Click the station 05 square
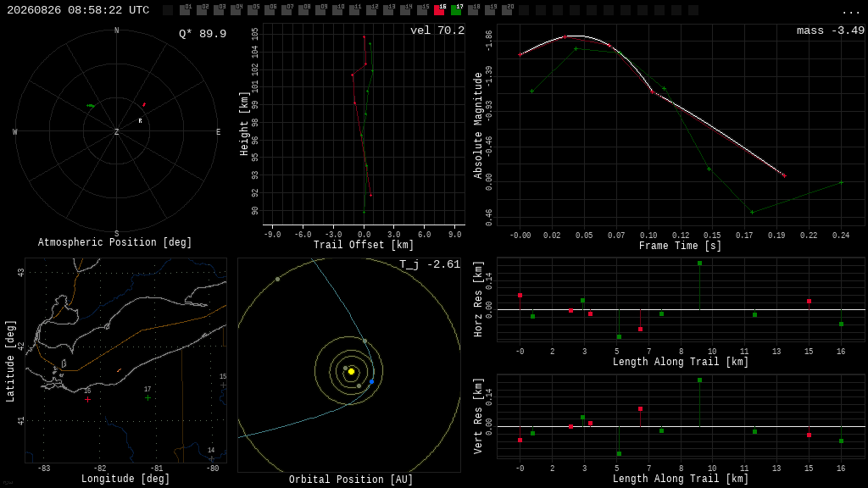The width and height of the screenshot is (868, 488). [x=253, y=10]
